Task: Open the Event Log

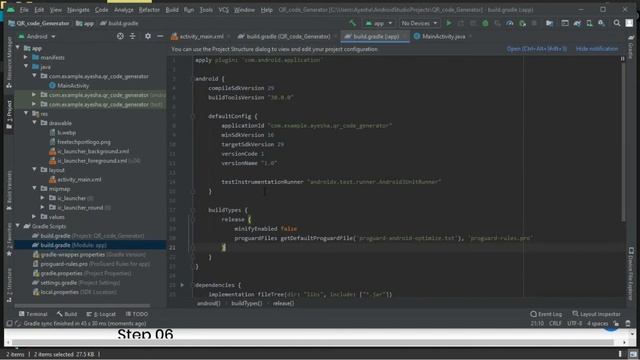Action: (546, 314)
